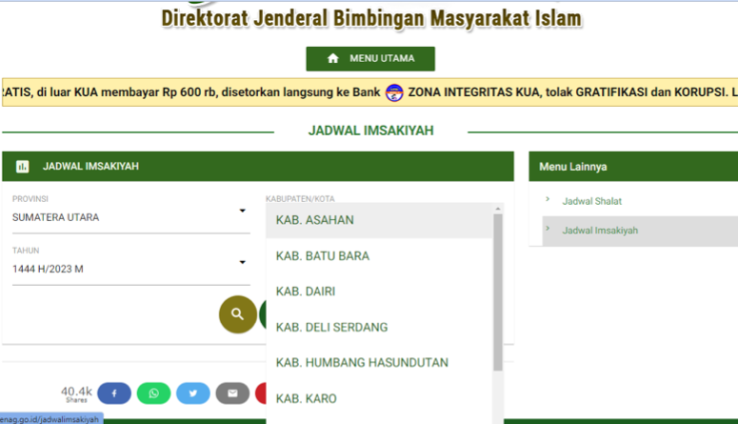The width and height of the screenshot is (738, 424).
Task: Select KAB. HUMBANG HASUNDUTAN from the list
Action: [x=379, y=363]
